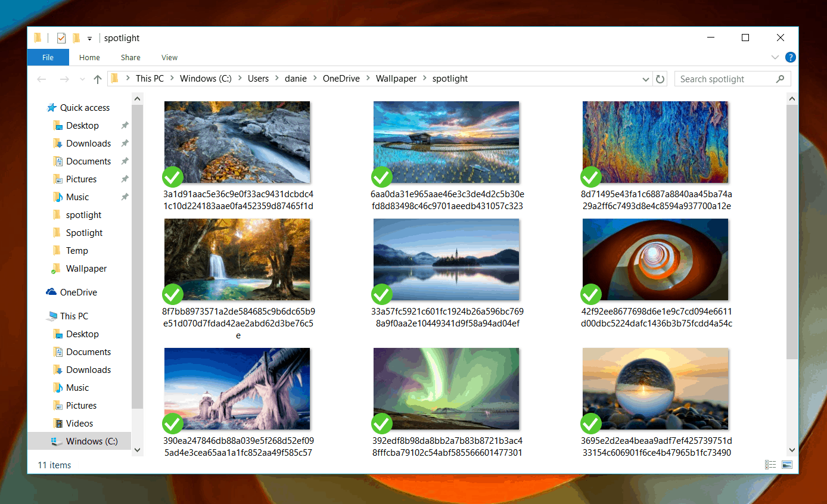Screen dimensions: 827x504
Task: Select Wallpaper folder in sidebar
Action: (x=86, y=269)
